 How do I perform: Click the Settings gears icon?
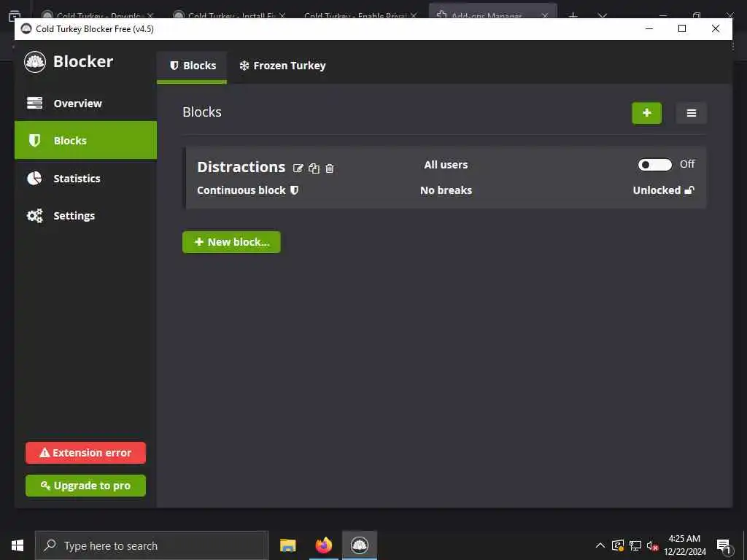34,216
